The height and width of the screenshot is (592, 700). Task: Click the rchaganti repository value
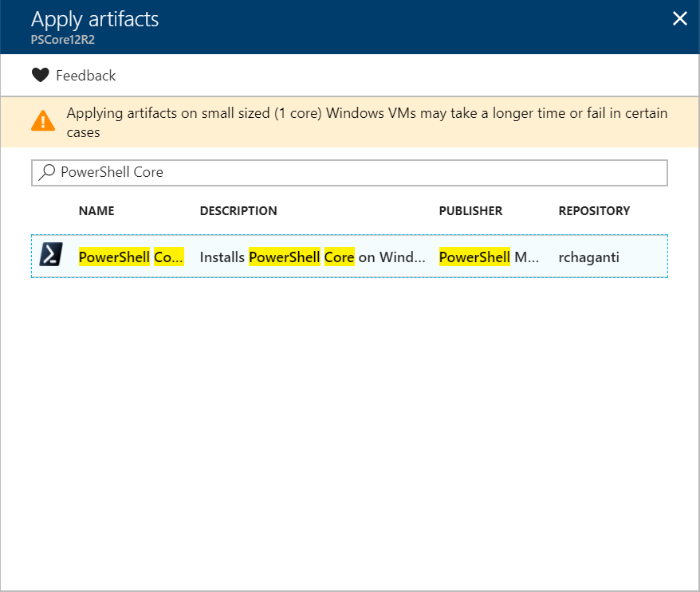[588, 257]
